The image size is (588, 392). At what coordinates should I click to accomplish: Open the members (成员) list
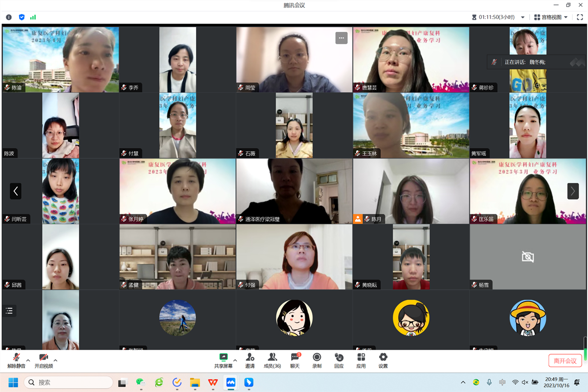click(x=272, y=361)
